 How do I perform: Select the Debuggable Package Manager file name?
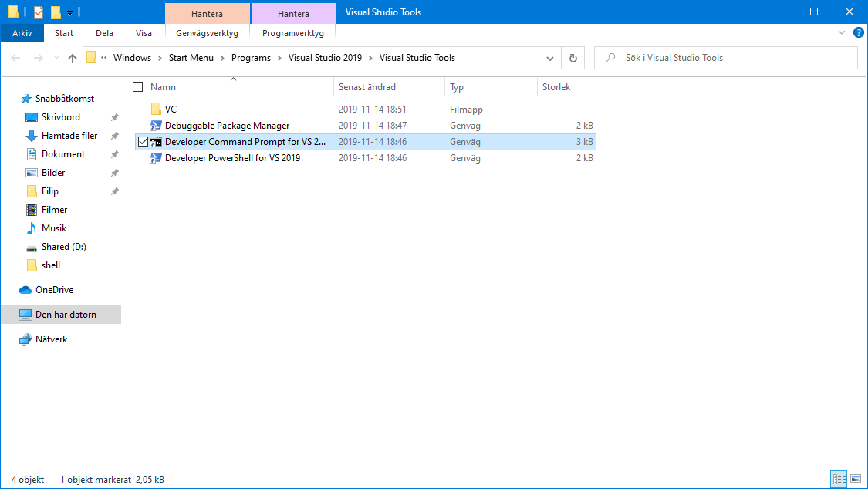227,126
